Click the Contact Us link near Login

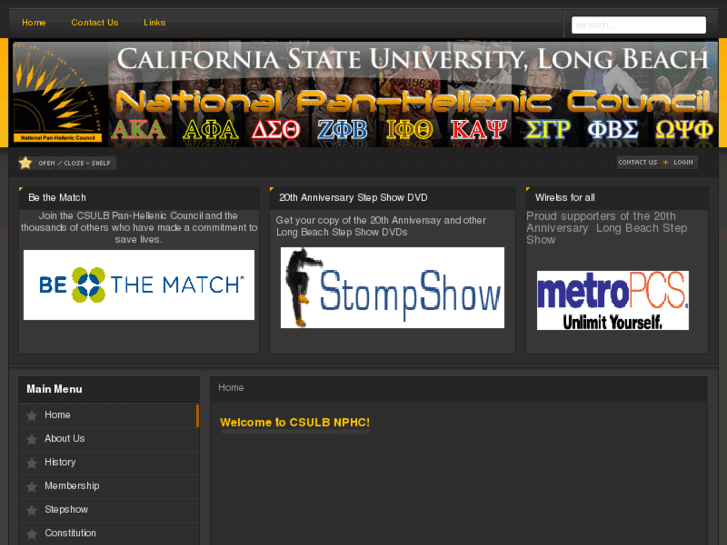coord(638,162)
